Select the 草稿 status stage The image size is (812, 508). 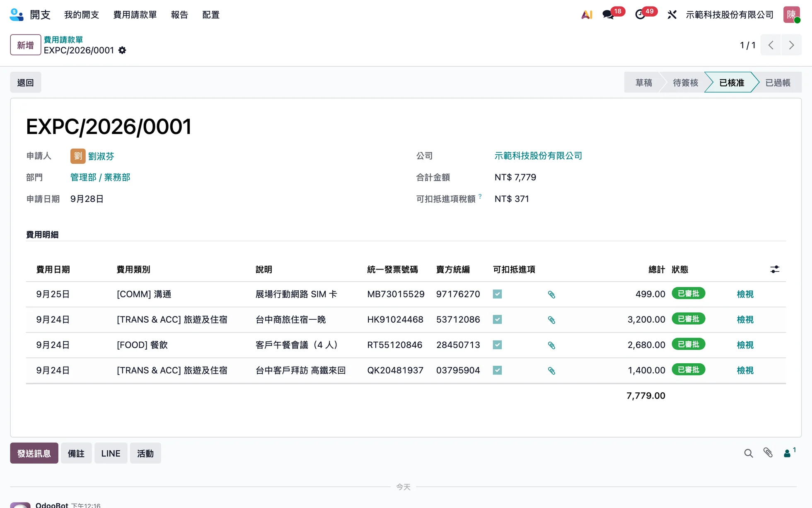643,83
